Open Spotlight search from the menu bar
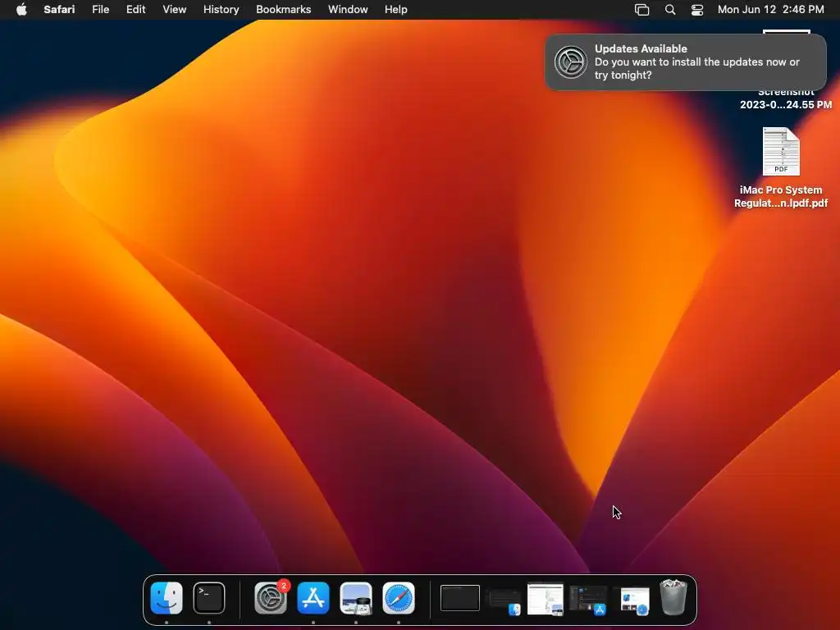This screenshot has width=840, height=630. [670, 10]
